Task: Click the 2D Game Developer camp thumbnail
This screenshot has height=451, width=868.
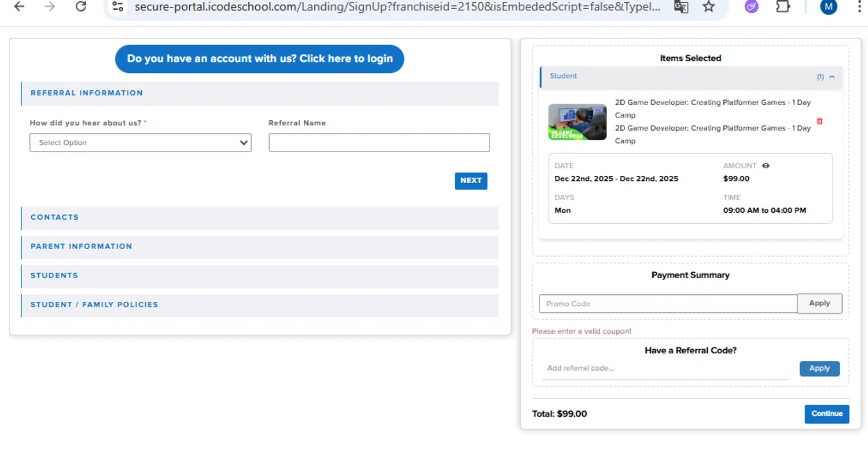Action: [578, 122]
